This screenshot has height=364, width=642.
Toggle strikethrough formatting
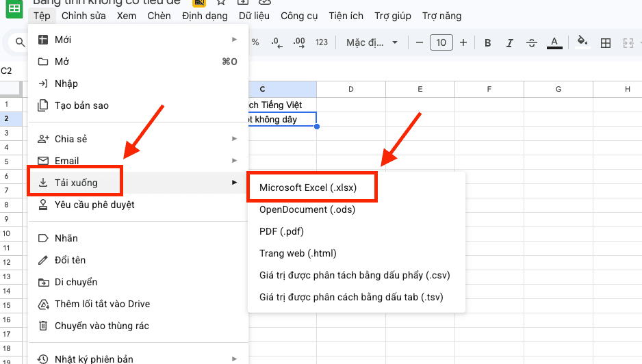(531, 42)
